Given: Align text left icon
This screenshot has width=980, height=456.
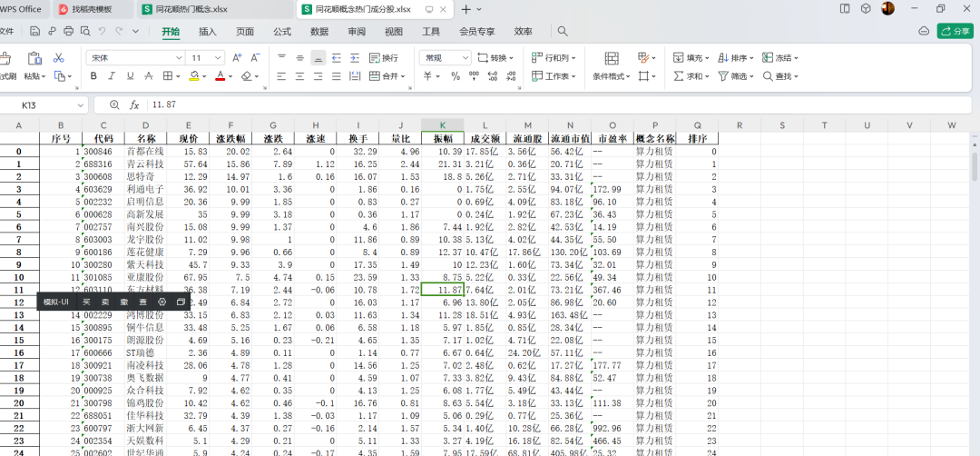Looking at the screenshot, I should pos(282,75).
